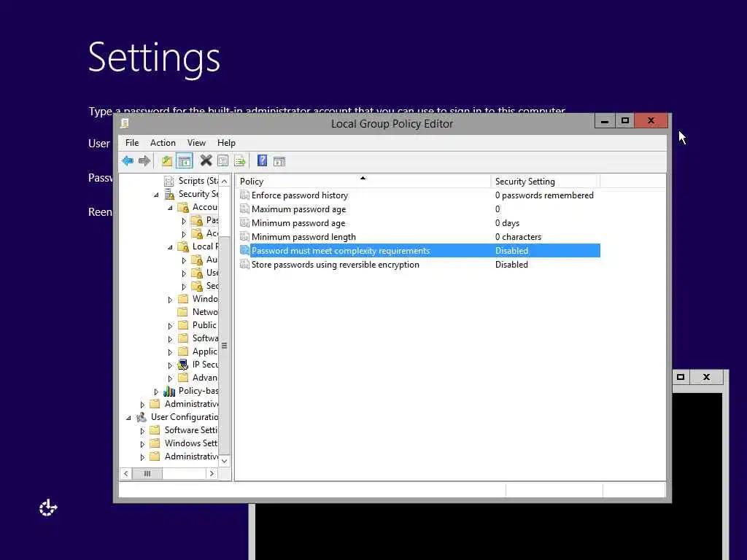The image size is (747, 560).
Task: Open Help with the blue question-mark icon
Action: [262, 161]
